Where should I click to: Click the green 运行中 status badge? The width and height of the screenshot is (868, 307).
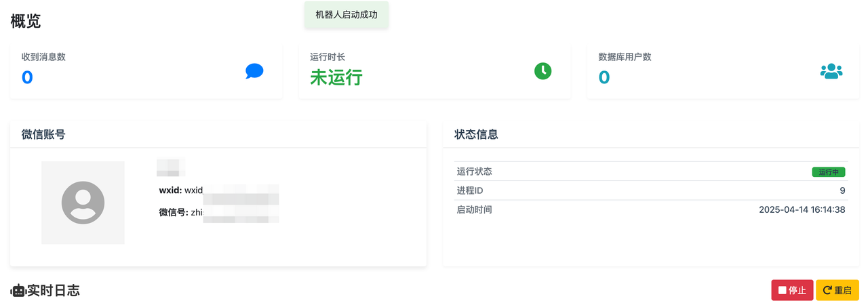(828, 172)
